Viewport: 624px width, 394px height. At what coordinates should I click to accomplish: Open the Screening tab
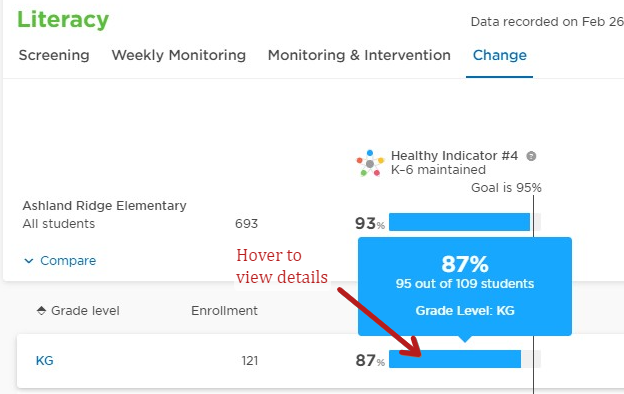tap(54, 55)
